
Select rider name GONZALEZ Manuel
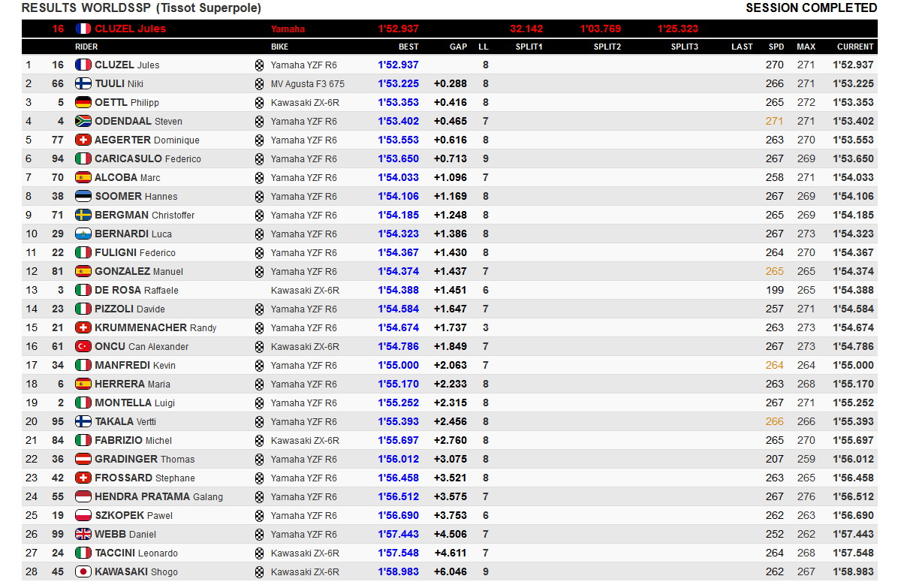click(139, 271)
